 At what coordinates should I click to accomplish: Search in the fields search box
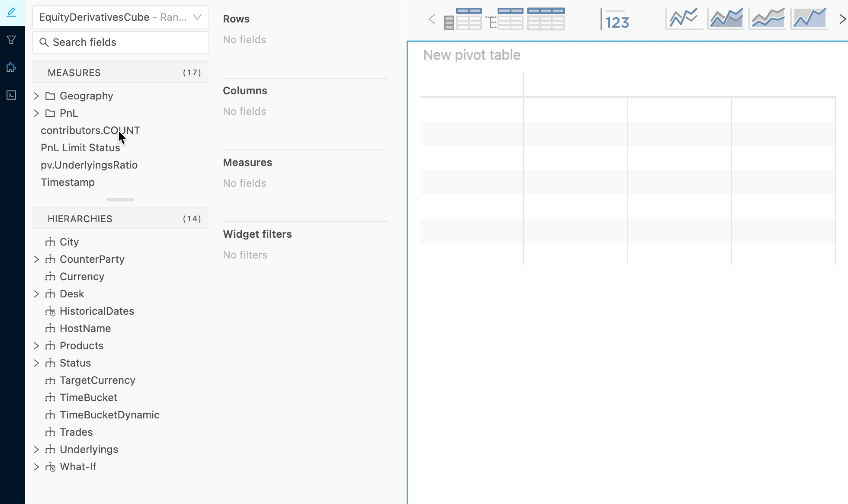[120, 42]
